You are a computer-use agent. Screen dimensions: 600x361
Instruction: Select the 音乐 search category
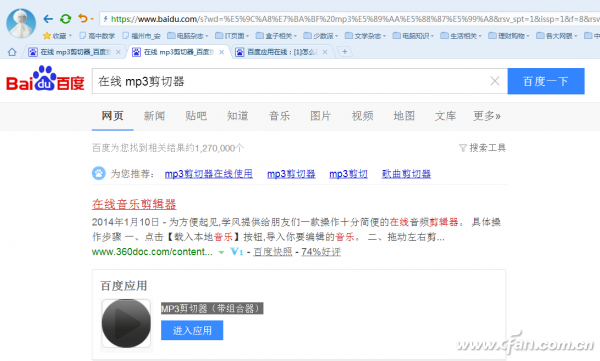tap(279, 116)
